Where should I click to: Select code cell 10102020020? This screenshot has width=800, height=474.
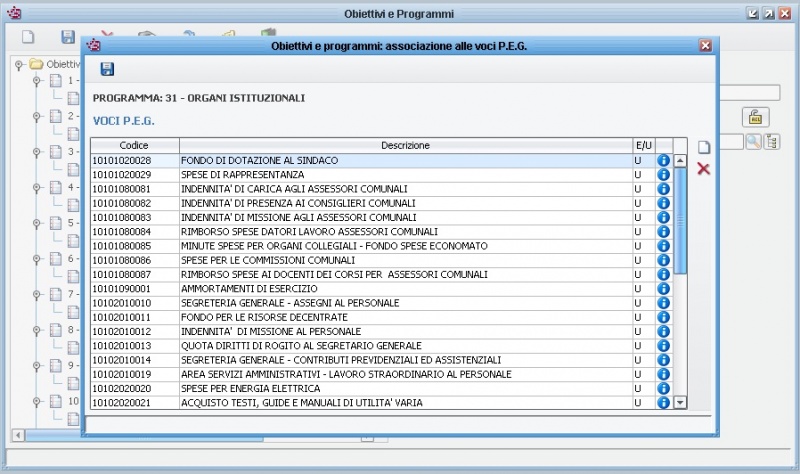(135, 389)
